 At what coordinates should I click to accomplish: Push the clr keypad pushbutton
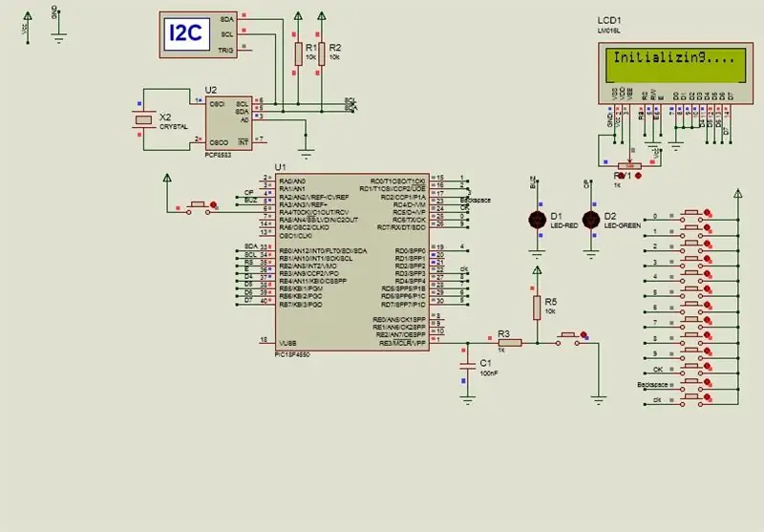[690, 397]
